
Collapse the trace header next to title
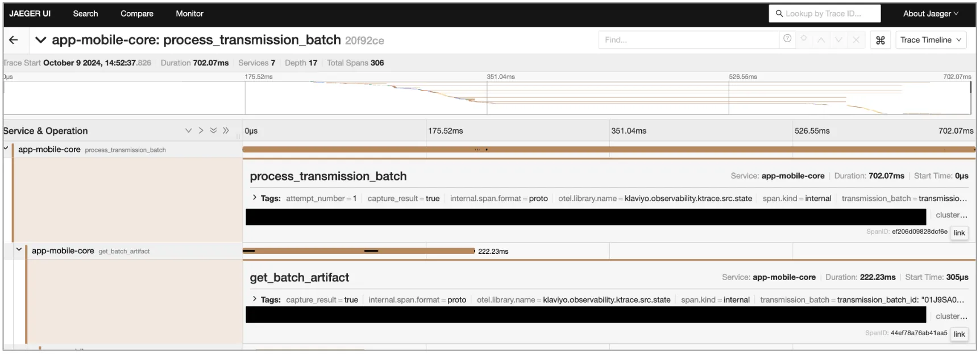click(x=40, y=40)
